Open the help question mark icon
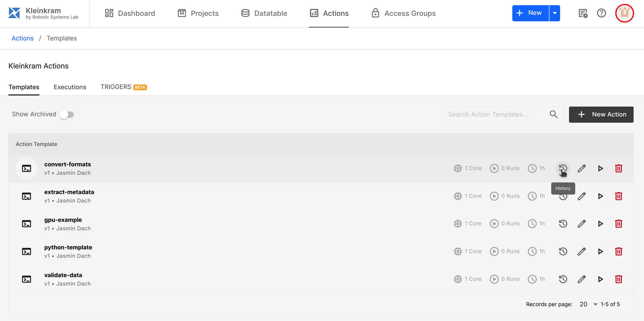Viewport: 644px width, 321px height. click(x=601, y=13)
